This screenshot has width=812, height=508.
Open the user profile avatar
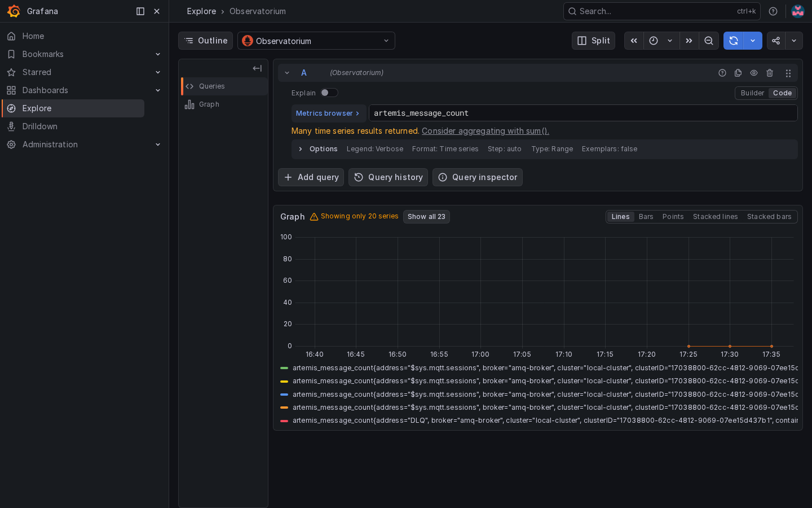coord(798,11)
